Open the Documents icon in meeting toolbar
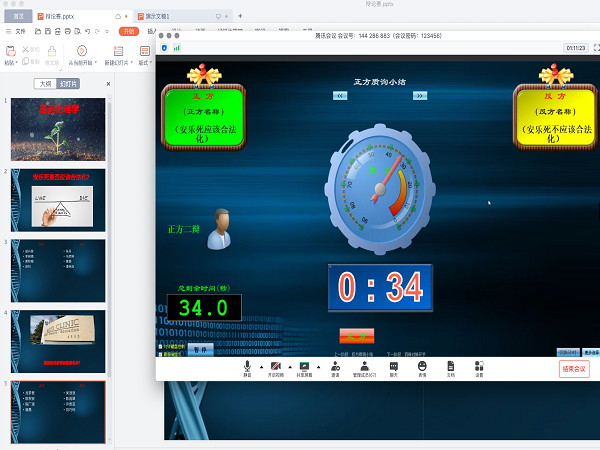Viewport: 600px width, 450px height. point(451,368)
